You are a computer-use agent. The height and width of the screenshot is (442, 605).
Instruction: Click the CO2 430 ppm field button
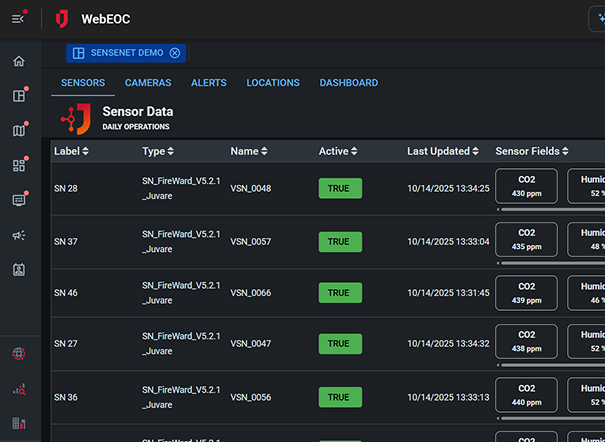[x=526, y=185]
